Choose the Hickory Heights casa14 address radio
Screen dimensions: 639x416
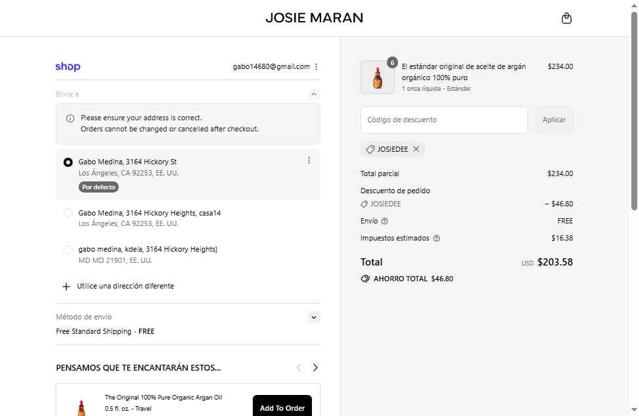point(68,213)
